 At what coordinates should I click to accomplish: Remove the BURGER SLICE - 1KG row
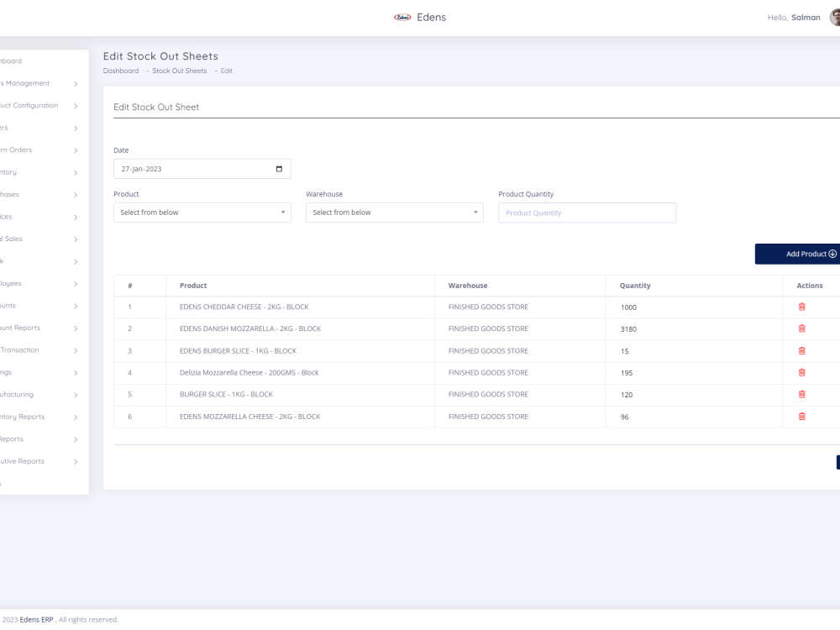point(801,394)
